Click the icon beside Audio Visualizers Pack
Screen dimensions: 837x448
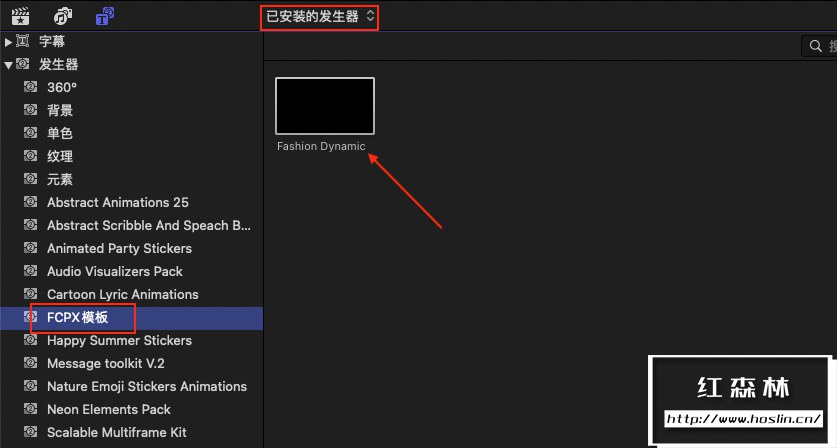(31, 270)
